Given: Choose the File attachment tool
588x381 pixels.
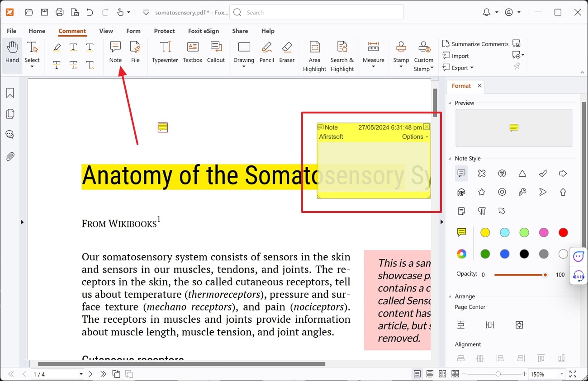Looking at the screenshot, I should [x=135, y=52].
